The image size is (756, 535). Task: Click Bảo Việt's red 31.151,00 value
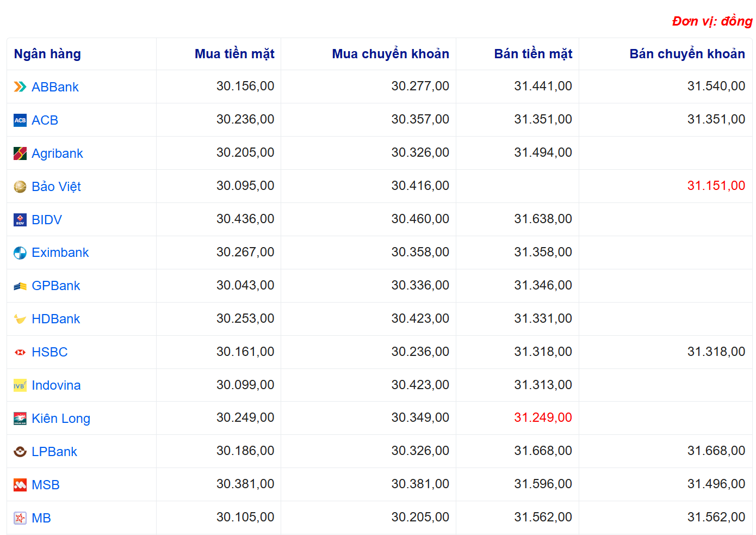coord(716,186)
